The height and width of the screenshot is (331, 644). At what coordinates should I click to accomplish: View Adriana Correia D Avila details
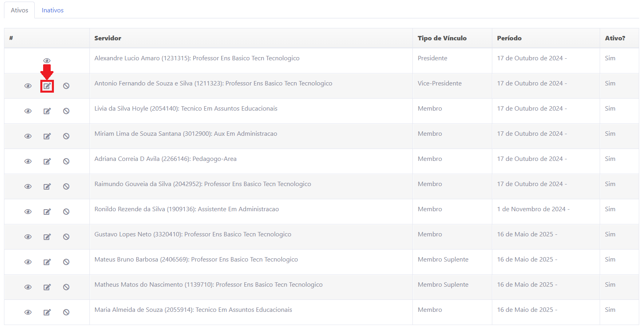[x=28, y=161]
